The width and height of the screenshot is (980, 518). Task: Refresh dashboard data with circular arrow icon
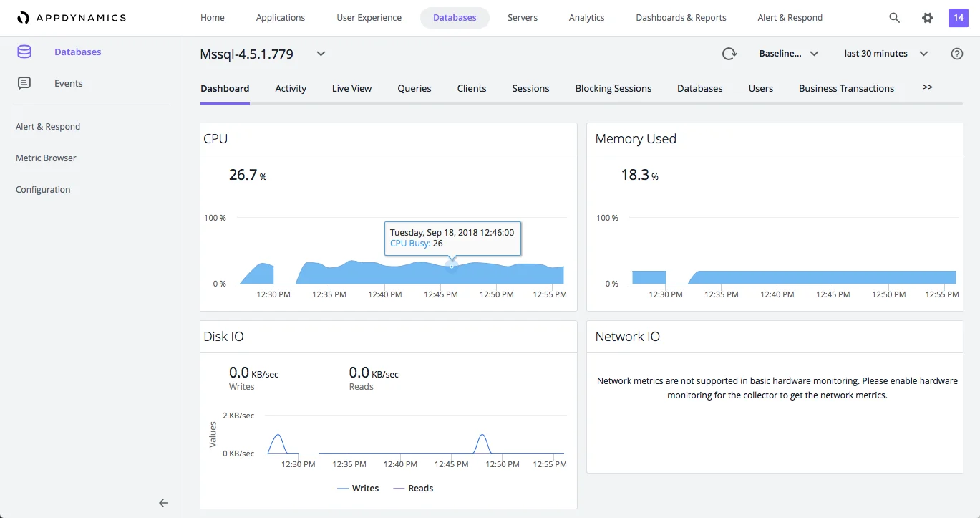click(x=729, y=53)
